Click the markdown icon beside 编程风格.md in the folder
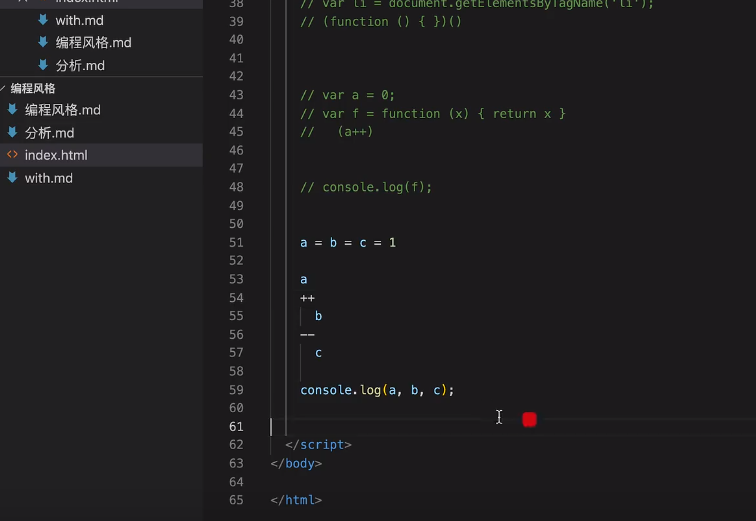 pyautogui.click(x=13, y=109)
